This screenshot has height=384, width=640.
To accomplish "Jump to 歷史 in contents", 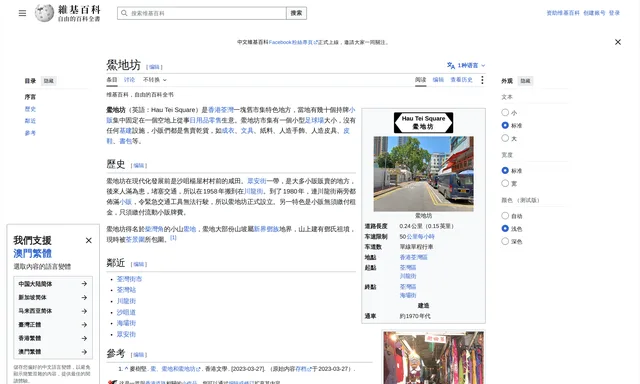I will [x=30, y=109].
